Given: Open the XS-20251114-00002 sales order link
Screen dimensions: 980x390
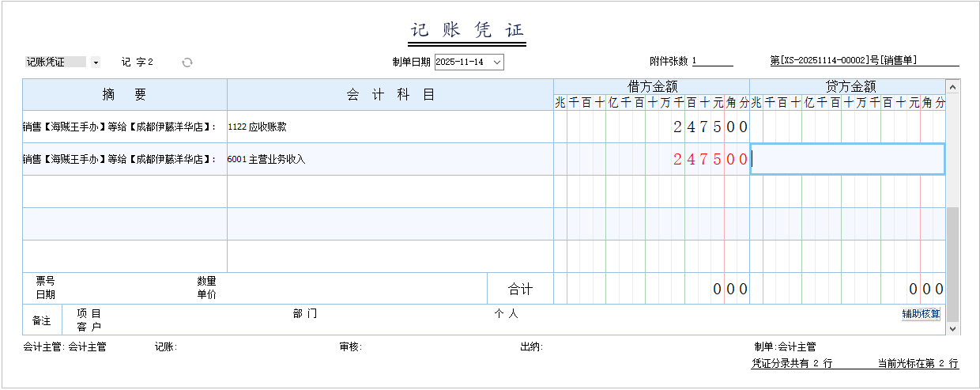Looking at the screenshot, I should point(842,61).
